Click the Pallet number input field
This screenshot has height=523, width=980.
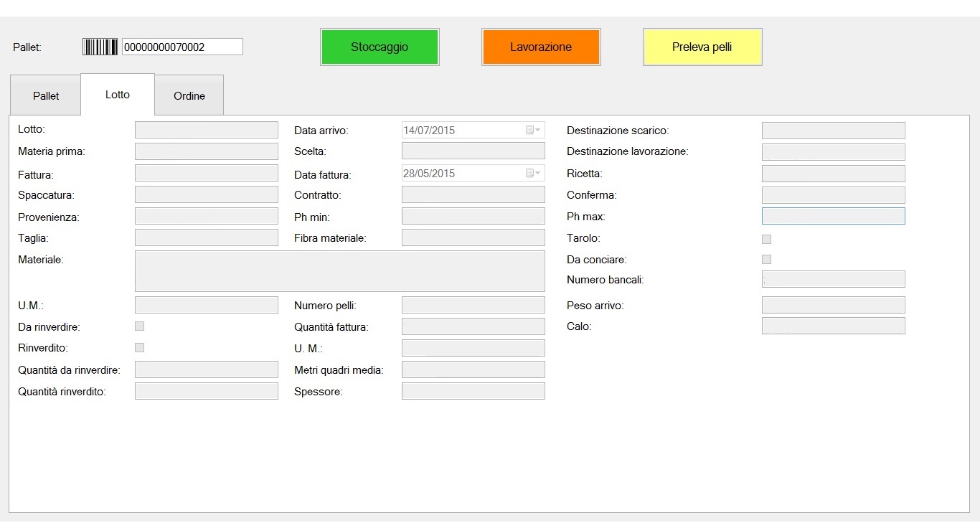pos(182,47)
